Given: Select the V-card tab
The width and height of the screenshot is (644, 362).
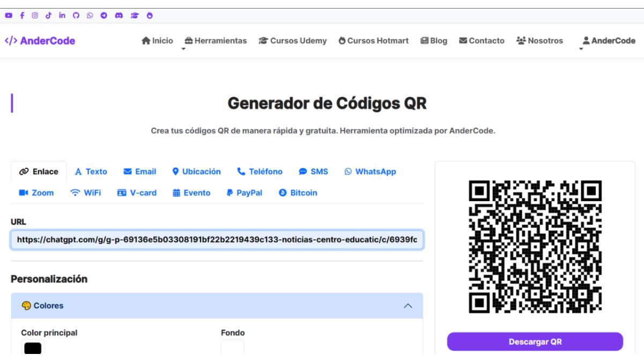Looking at the screenshot, I should (137, 193).
